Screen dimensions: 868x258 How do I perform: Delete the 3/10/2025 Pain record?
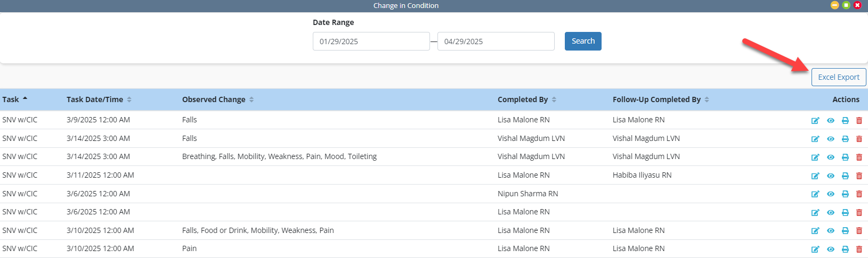tap(859, 249)
